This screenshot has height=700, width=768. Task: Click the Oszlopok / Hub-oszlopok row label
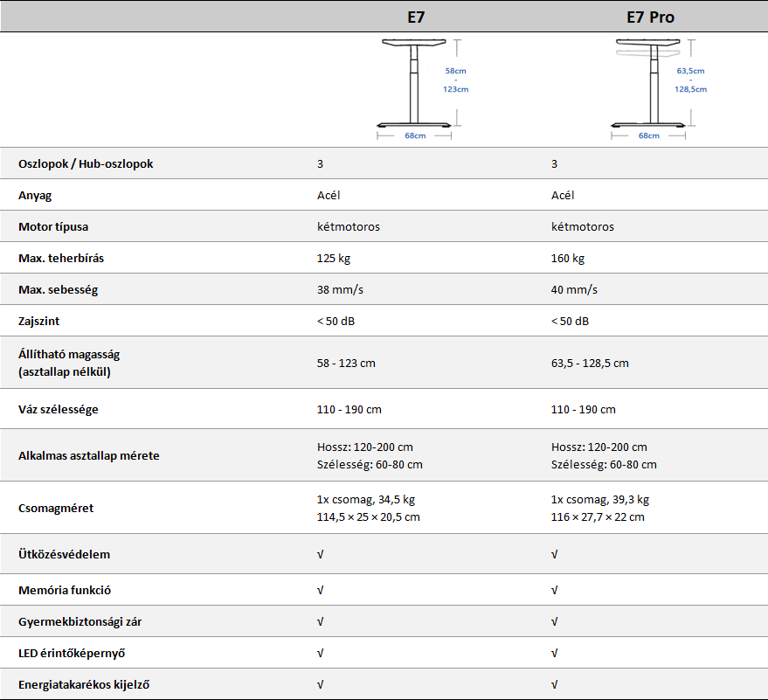tap(86, 164)
